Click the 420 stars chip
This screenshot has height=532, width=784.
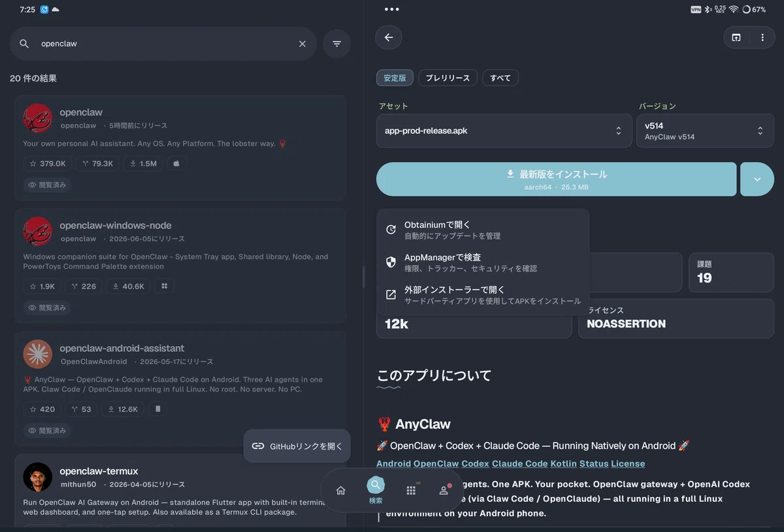42,409
